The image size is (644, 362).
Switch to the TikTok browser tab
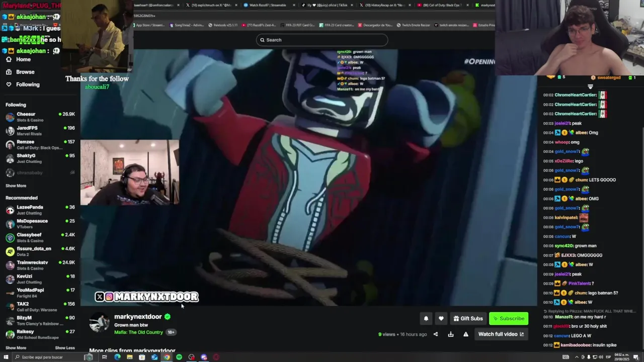tap(328, 5)
